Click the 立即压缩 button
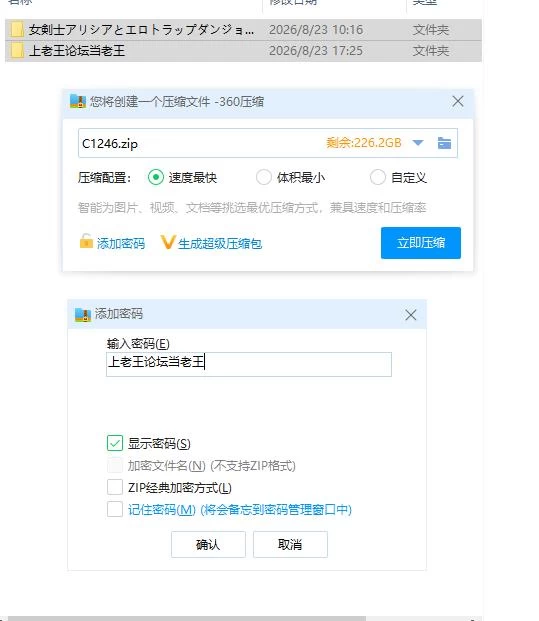The image size is (539, 621). [421, 243]
